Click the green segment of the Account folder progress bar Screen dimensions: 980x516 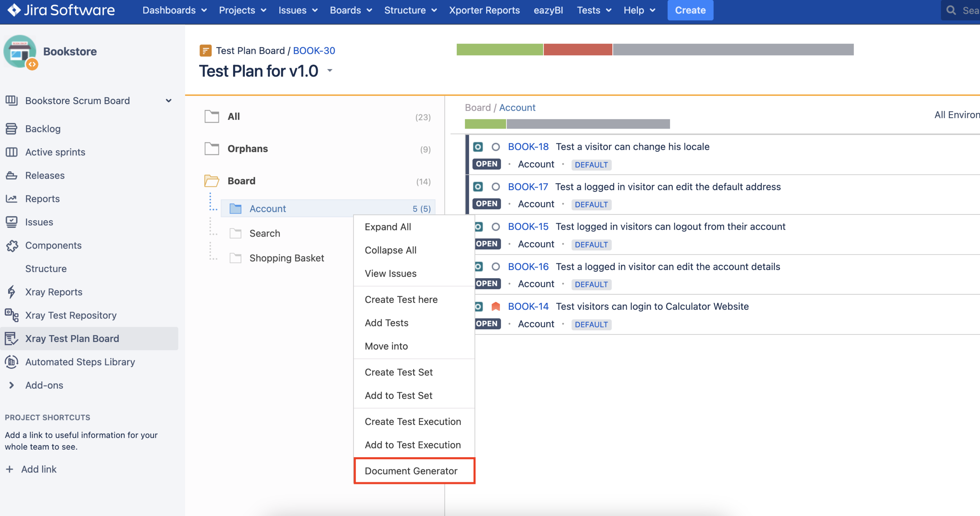[x=486, y=124]
